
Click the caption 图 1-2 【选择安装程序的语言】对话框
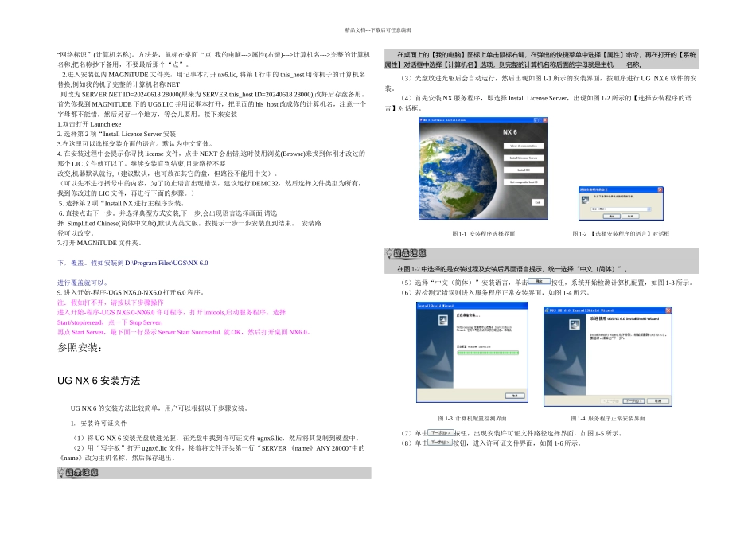pos(621,234)
